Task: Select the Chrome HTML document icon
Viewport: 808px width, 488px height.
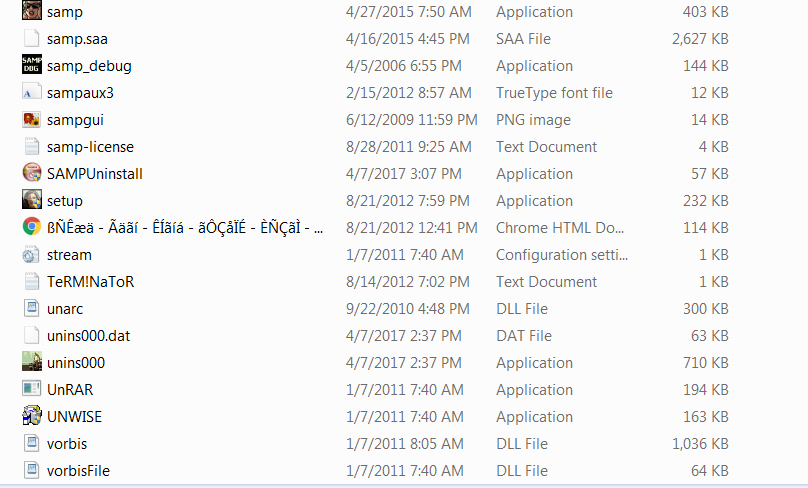Action: (x=31, y=227)
